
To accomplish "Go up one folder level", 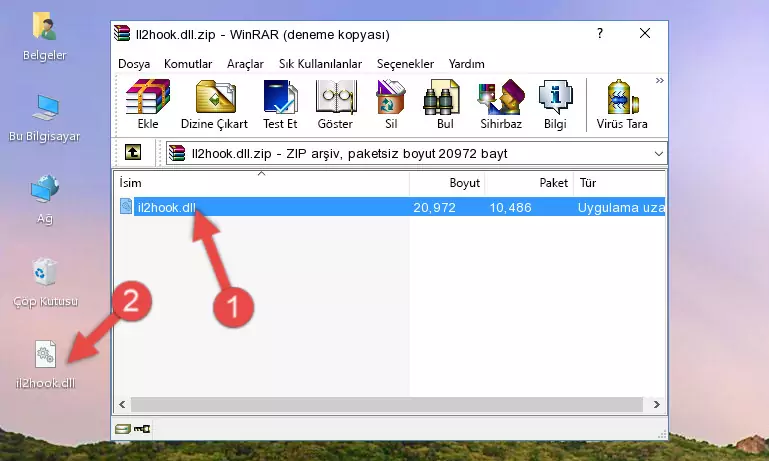I will [x=133, y=153].
